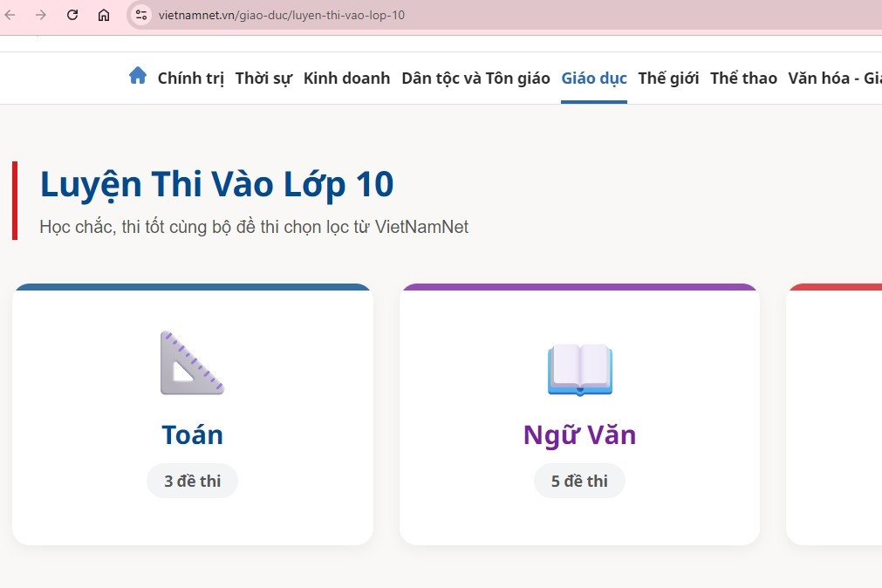Click the forward navigation arrow
This screenshot has height=588, width=882.
coord(41,15)
